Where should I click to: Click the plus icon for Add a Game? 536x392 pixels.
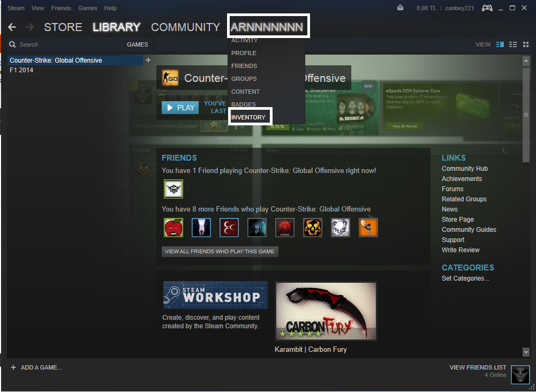click(13, 367)
